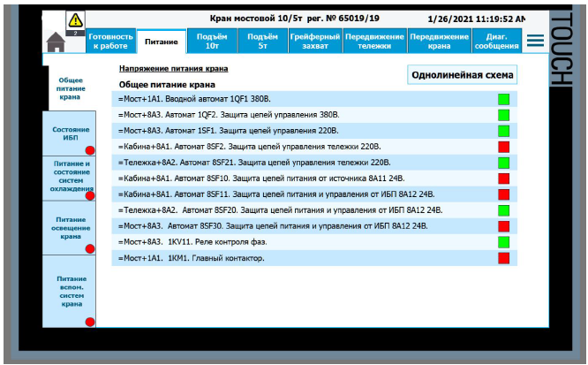The image size is (588, 365).
Task: Switch to Готовность к работе tab
Action: pos(110,41)
